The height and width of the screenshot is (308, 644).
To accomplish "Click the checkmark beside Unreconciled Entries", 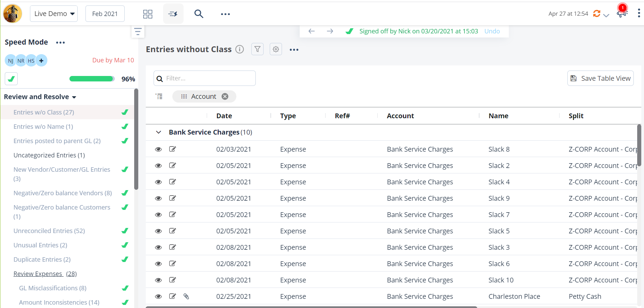I will [x=125, y=231].
